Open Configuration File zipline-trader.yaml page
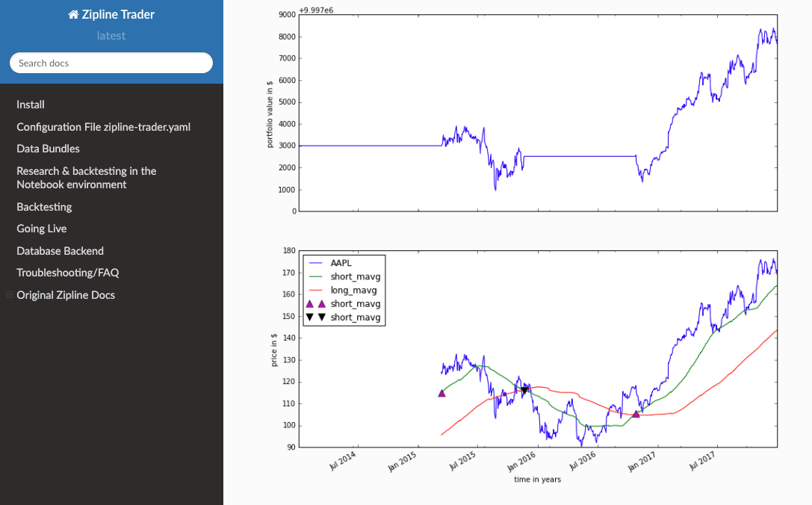 click(103, 127)
